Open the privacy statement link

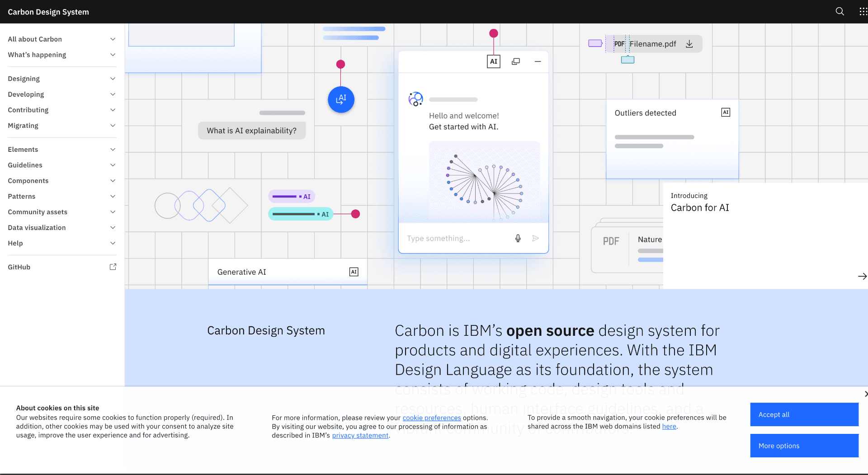point(360,435)
